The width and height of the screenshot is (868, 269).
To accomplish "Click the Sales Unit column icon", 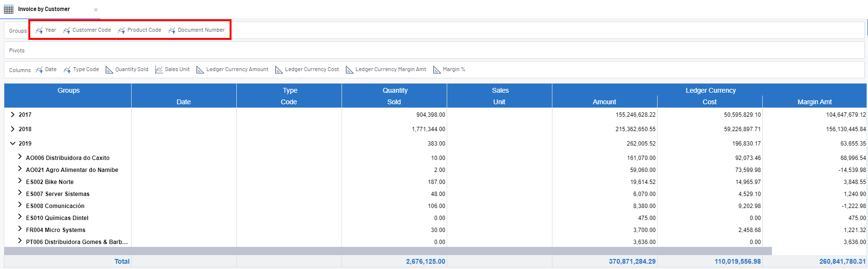I will click(159, 70).
